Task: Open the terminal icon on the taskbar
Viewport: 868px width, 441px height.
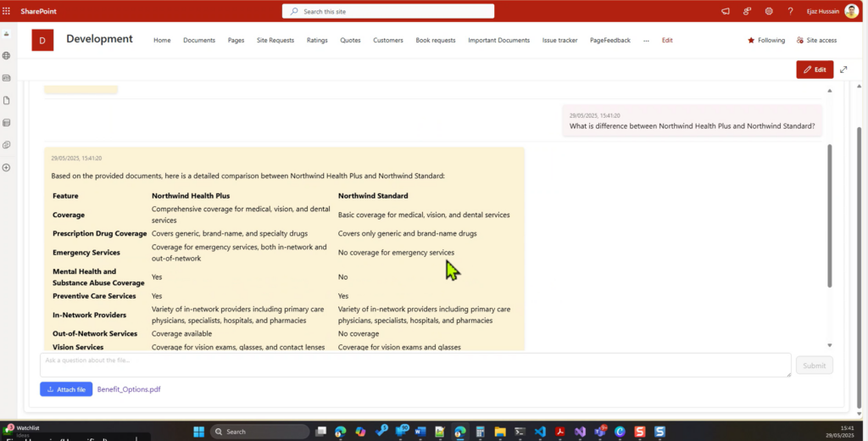Action: (520, 432)
